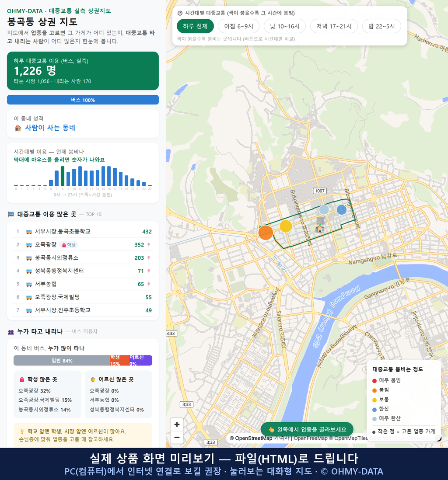Image resolution: width=448 pixels, height=480 pixels.
Task: Click the 1007 road shield on the map
Action: (320, 191)
